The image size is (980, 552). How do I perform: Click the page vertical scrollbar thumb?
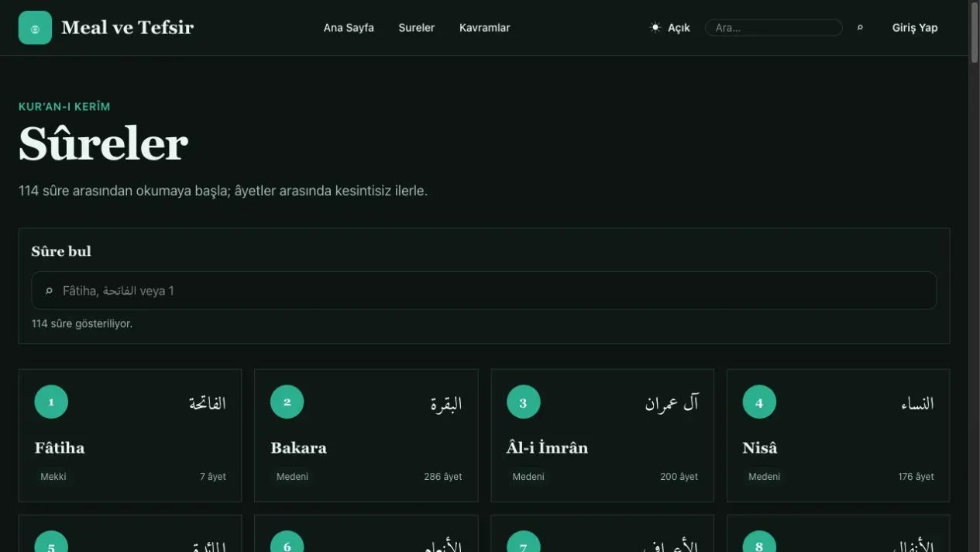click(x=975, y=33)
